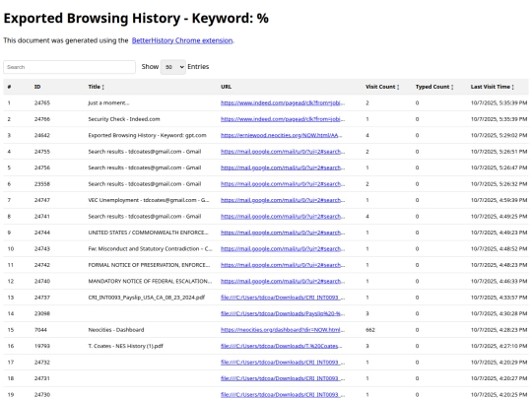The image size is (532, 399).
Task: Open the Show entries count dropdown
Action: (x=173, y=67)
